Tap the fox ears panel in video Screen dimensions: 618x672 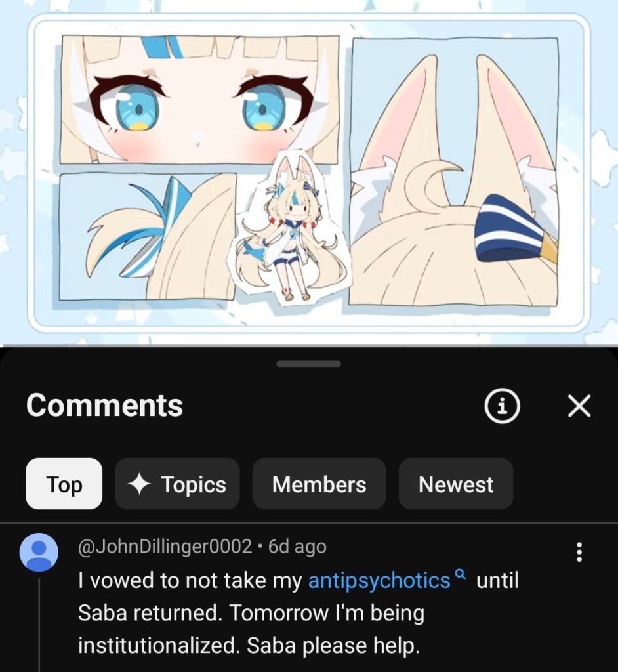[x=454, y=171]
